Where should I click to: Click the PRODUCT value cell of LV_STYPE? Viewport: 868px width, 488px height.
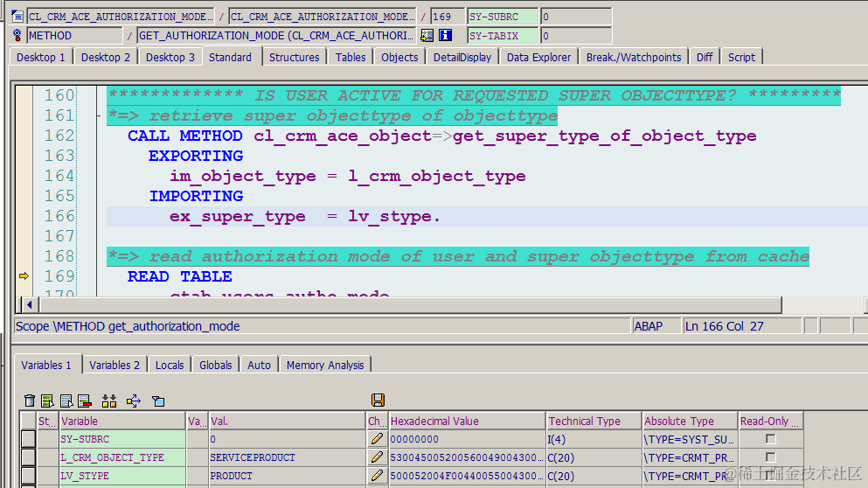(287, 475)
